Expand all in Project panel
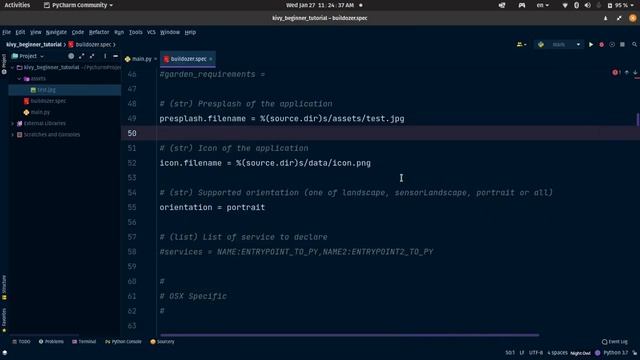 [81, 56]
